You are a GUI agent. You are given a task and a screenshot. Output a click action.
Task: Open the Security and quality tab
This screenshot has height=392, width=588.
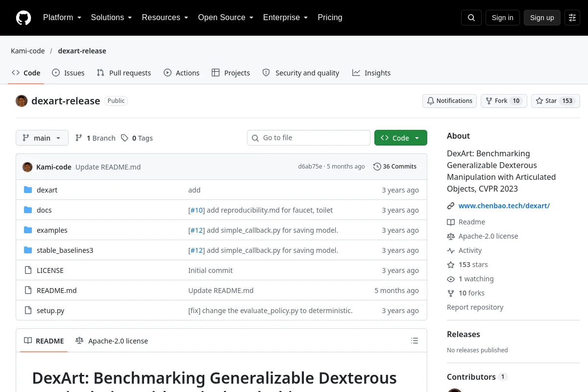pyautogui.click(x=301, y=73)
